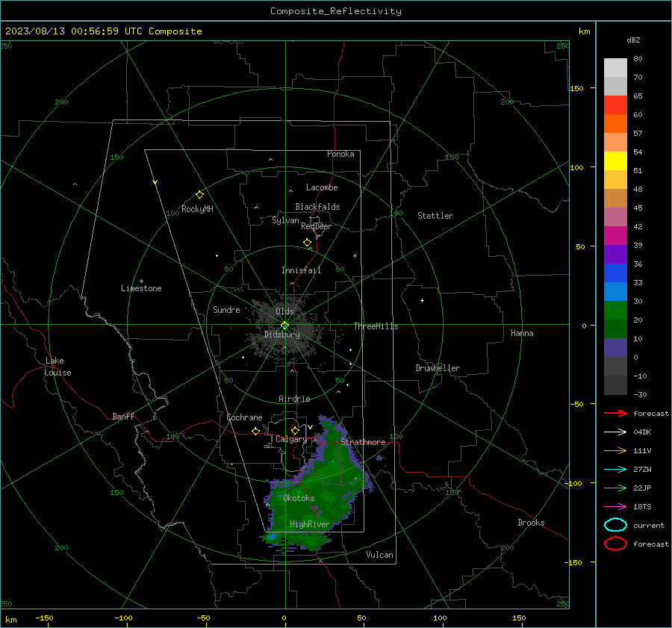Screen dimensions: 672x628
Task: Click the Blackfalds city label
Action: point(317,207)
